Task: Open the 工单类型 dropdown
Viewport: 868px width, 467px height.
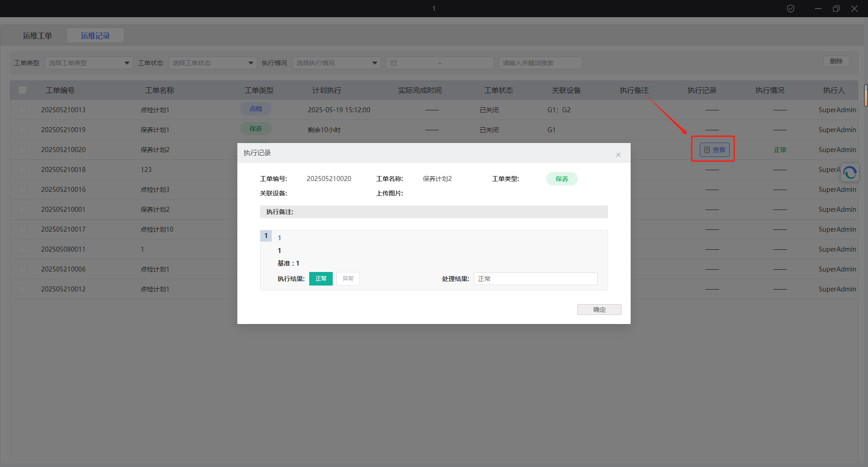Action: click(x=89, y=63)
